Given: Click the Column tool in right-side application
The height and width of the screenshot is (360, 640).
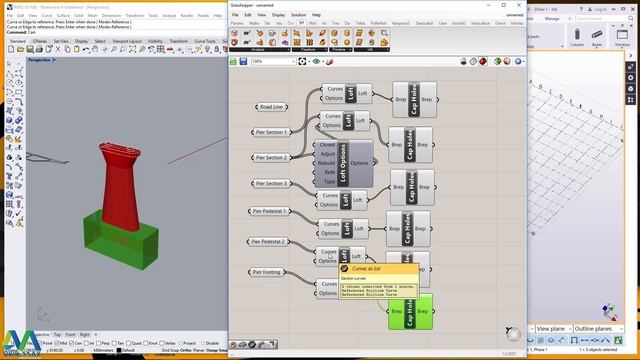Looking at the screenshot, I should click(577, 37).
